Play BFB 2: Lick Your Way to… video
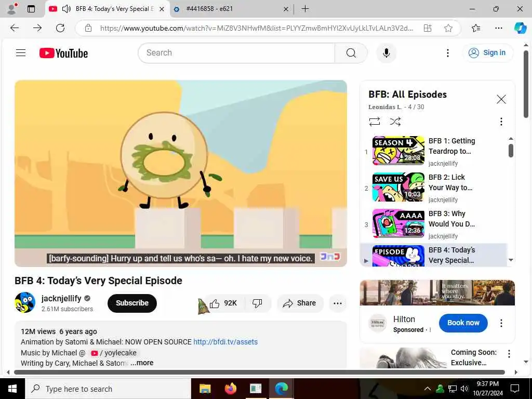The width and height of the screenshot is (532, 399). coord(434,188)
